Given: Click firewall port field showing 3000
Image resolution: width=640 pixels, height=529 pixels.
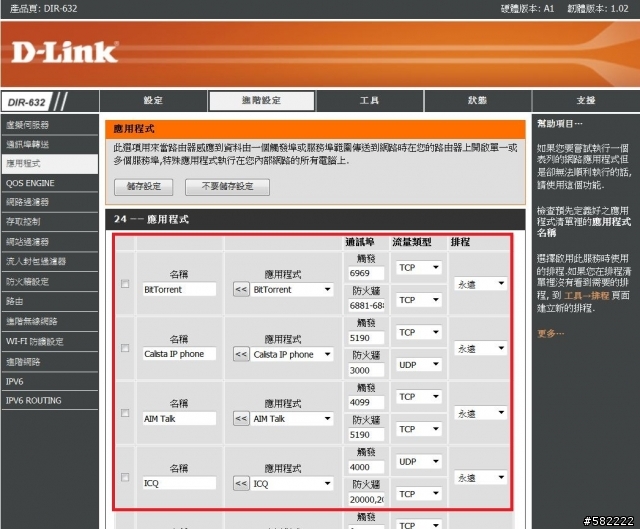Looking at the screenshot, I should click(x=366, y=370).
